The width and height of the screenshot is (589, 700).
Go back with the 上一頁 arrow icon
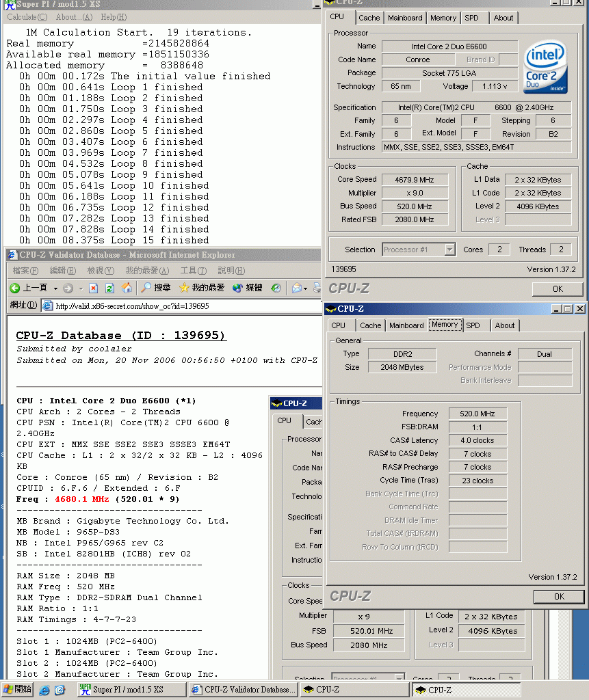click(x=15, y=288)
